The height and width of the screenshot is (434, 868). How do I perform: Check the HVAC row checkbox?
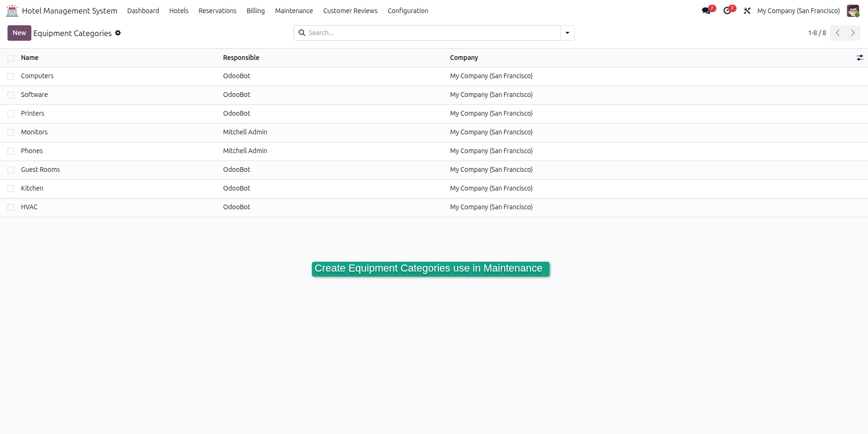point(11,207)
